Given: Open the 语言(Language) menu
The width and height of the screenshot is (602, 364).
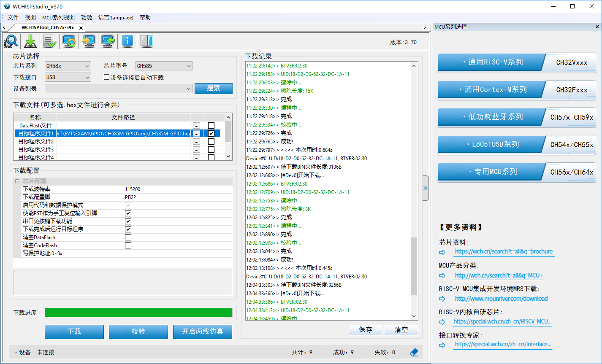Looking at the screenshot, I should click(x=116, y=17).
